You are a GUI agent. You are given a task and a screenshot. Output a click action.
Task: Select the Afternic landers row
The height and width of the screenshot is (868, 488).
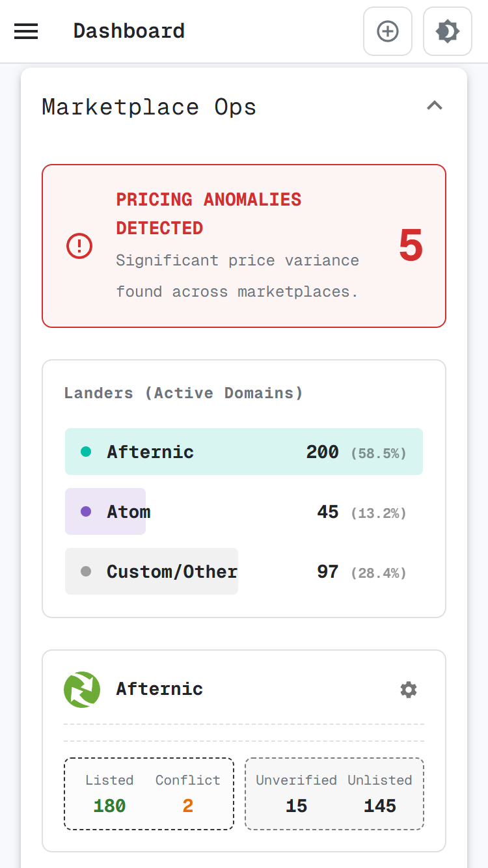tap(244, 452)
